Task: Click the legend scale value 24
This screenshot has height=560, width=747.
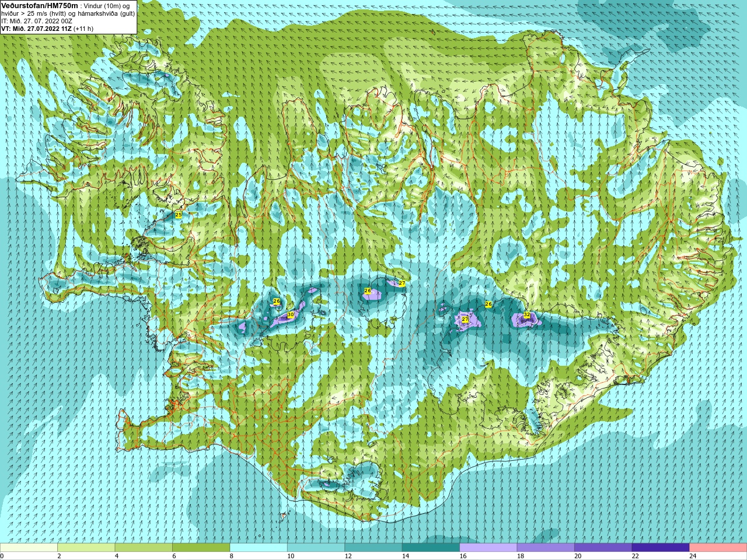Action: [x=692, y=556]
